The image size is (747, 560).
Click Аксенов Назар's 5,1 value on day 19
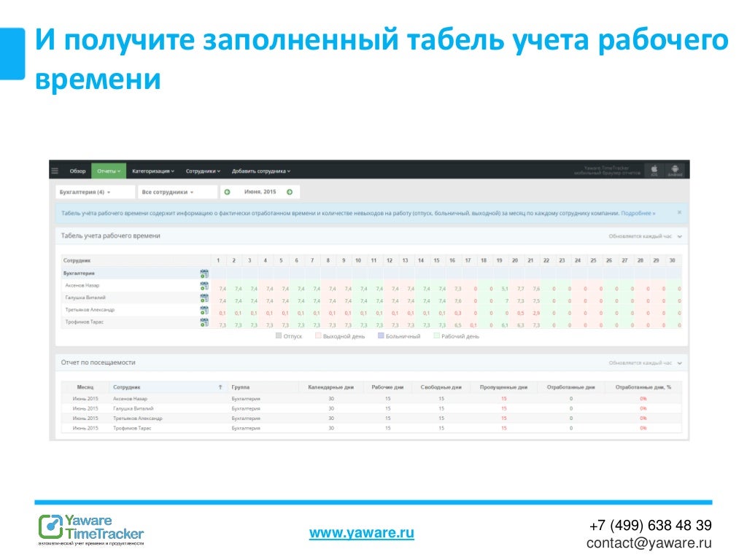505,289
